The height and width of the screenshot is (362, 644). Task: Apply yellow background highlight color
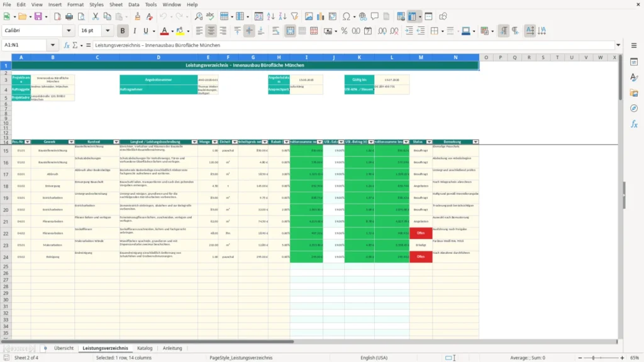pos(180,31)
